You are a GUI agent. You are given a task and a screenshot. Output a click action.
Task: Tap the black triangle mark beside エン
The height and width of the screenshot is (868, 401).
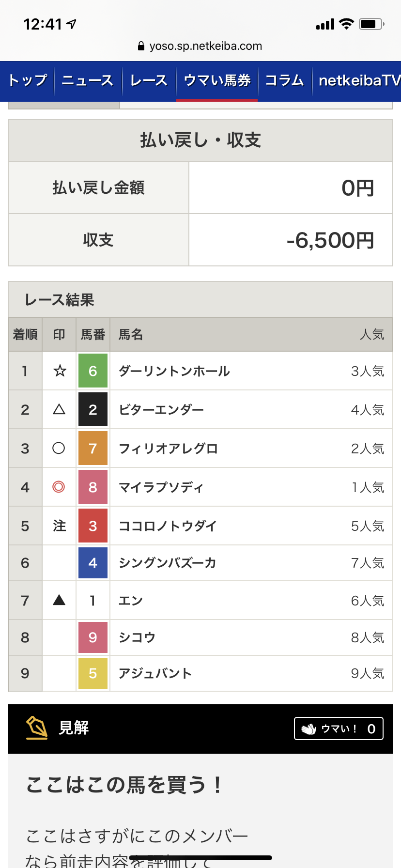point(59,600)
